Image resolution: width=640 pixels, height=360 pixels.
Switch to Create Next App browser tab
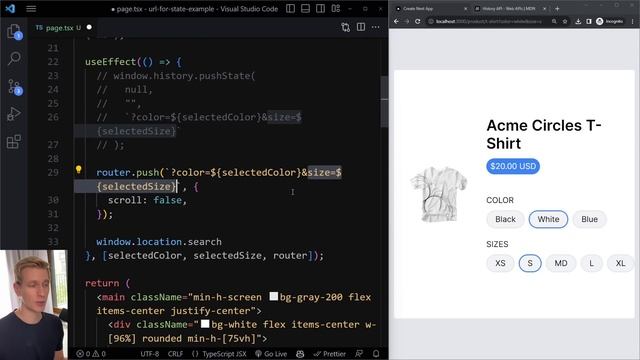pyautogui.click(x=431, y=9)
